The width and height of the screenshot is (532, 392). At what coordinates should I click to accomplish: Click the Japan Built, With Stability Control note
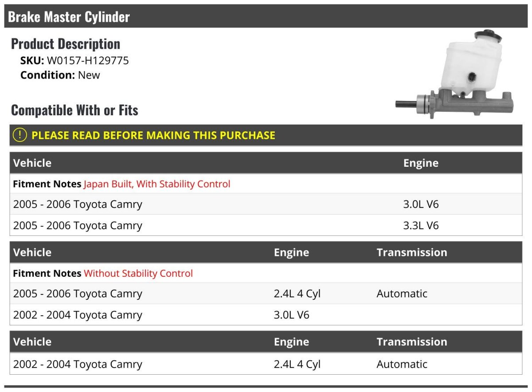[157, 184]
